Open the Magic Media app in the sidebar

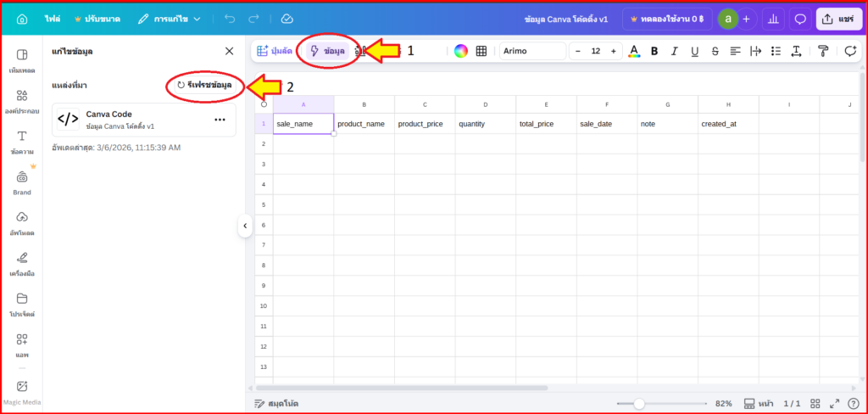22,393
